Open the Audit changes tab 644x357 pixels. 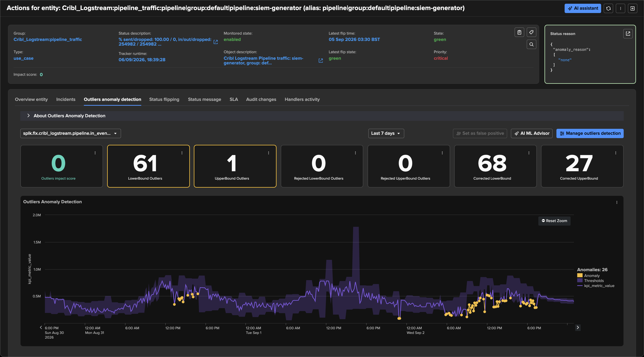pos(261,99)
